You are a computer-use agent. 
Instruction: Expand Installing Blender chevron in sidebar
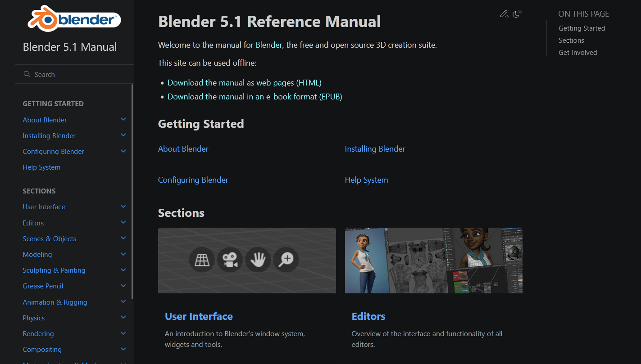pos(123,135)
